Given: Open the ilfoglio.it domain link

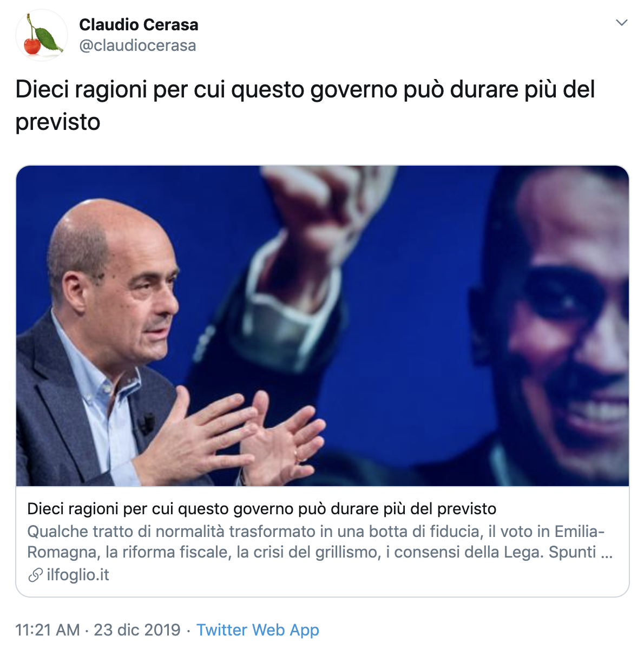Looking at the screenshot, I should point(78,575).
